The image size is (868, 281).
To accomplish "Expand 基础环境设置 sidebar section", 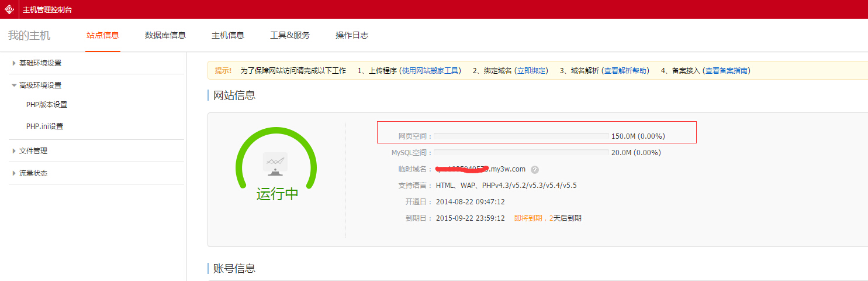I will pos(40,63).
